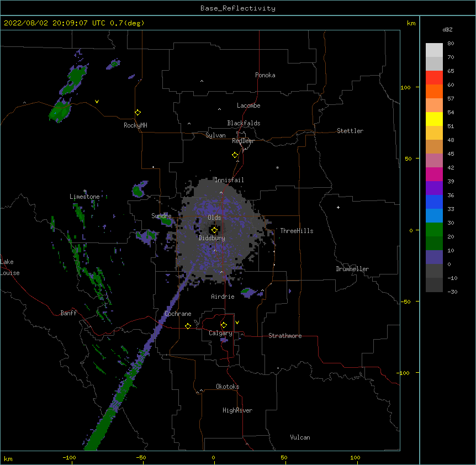The width and height of the screenshot is (476, 465).
Task: Select the radar site marker at Olds
Action: pyautogui.click(x=214, y=230)
